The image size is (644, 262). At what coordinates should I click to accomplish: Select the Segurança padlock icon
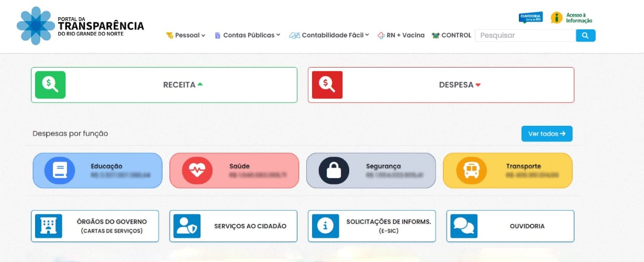click(x=334, y=170)
